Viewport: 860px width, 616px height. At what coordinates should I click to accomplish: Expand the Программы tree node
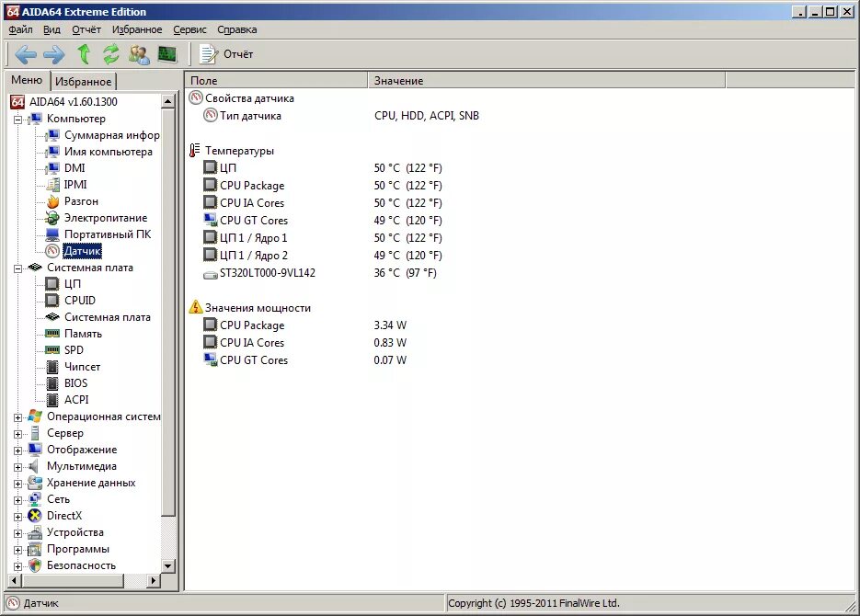tap(18, 550)
